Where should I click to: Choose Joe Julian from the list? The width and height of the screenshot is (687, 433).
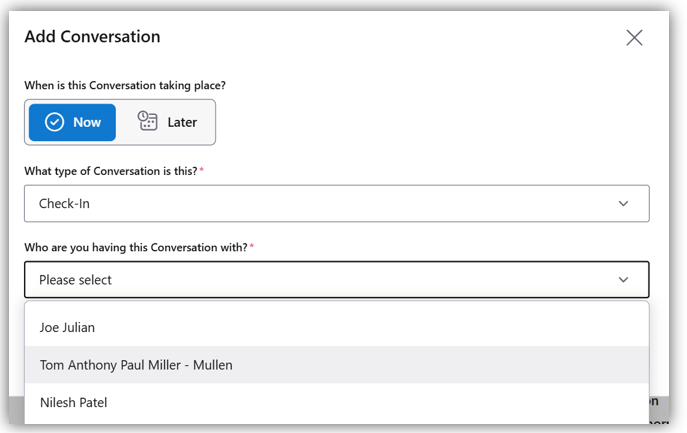[x=67, y=327]
